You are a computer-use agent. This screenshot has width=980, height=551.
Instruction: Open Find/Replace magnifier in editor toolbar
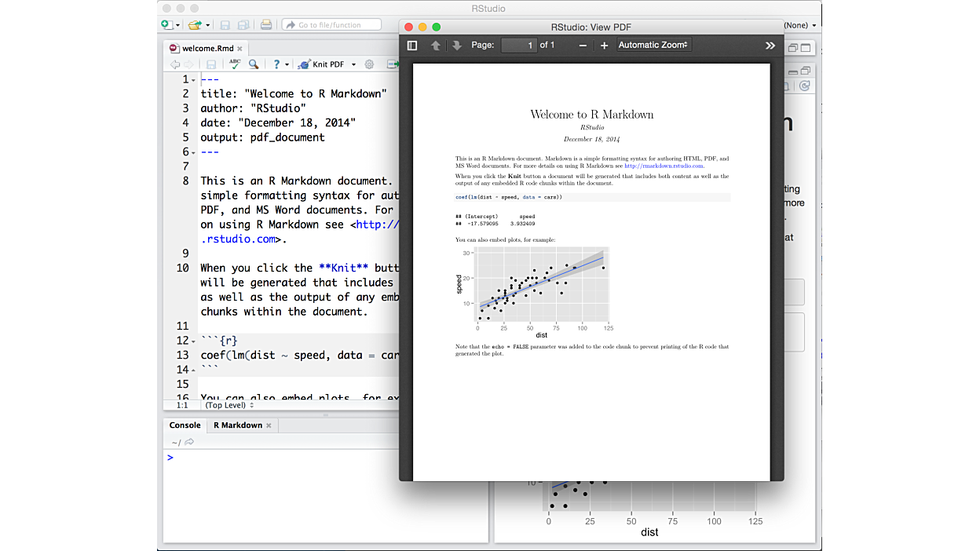(x=254, y=64)
